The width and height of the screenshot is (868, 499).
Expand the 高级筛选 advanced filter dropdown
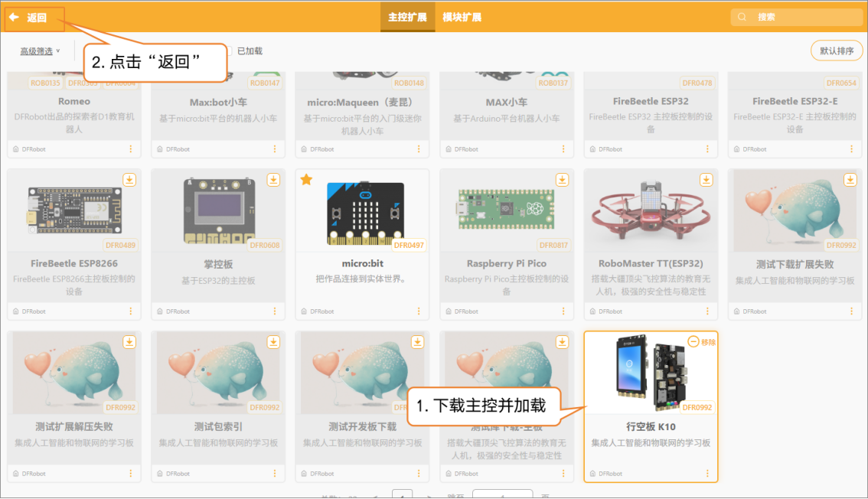pyautogui.click(x=40, y=51)
